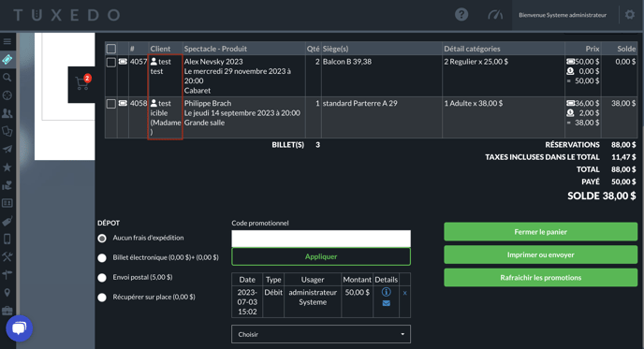The image size is (644, 349).
Task: Open the price tag sidebar icon
Action: 7,222
